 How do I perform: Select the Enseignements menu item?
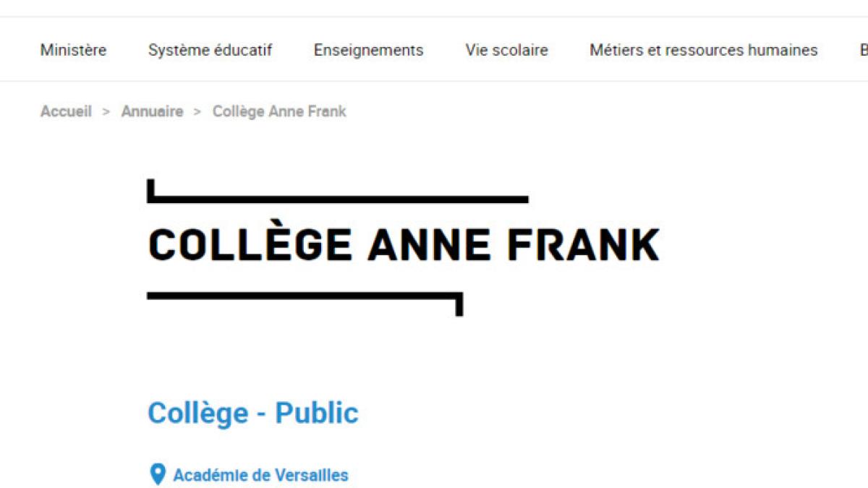(368, 50)
